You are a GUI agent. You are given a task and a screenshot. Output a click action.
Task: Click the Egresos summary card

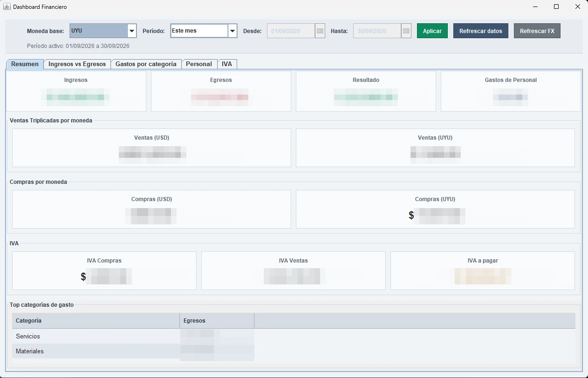click(221, 91)
